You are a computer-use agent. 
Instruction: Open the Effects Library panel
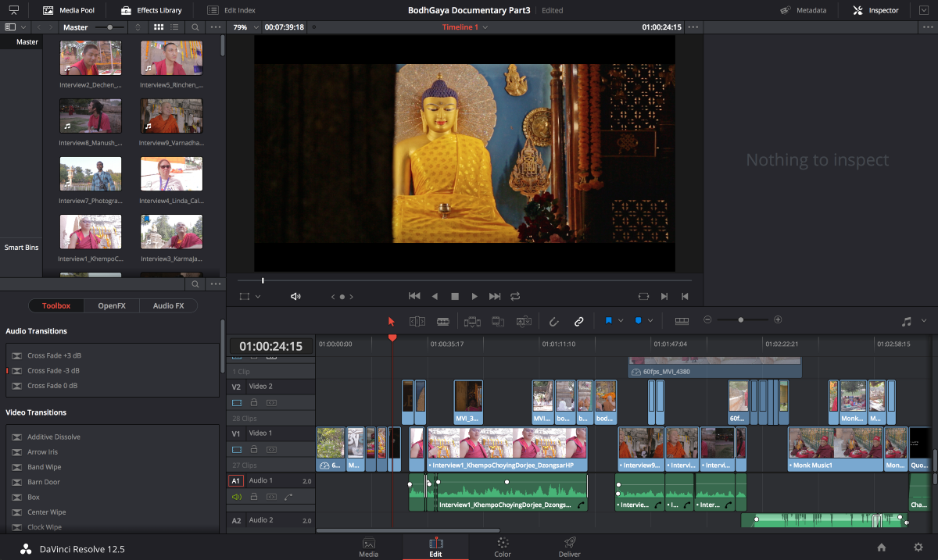point(151,10)
